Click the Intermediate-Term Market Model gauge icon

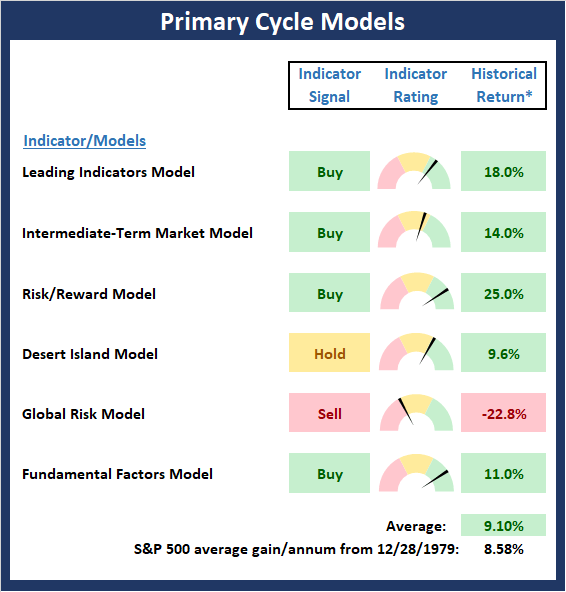(414, 230)
